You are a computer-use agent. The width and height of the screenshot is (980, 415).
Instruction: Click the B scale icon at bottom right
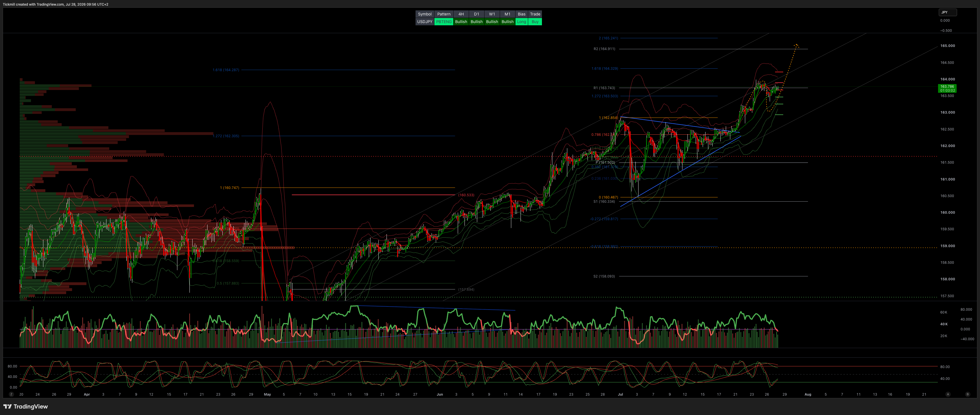(968, 394)
